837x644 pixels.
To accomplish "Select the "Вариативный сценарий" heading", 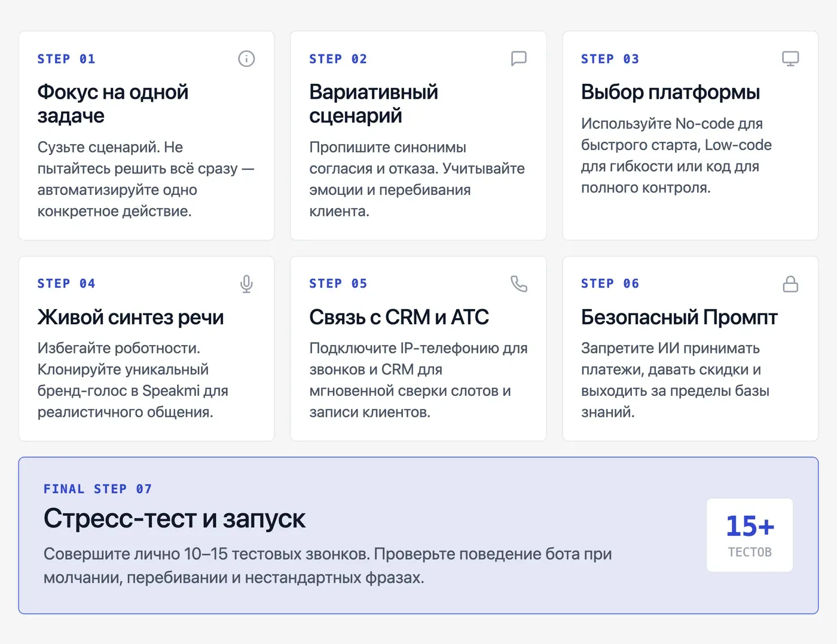I will tap(374, 104).
